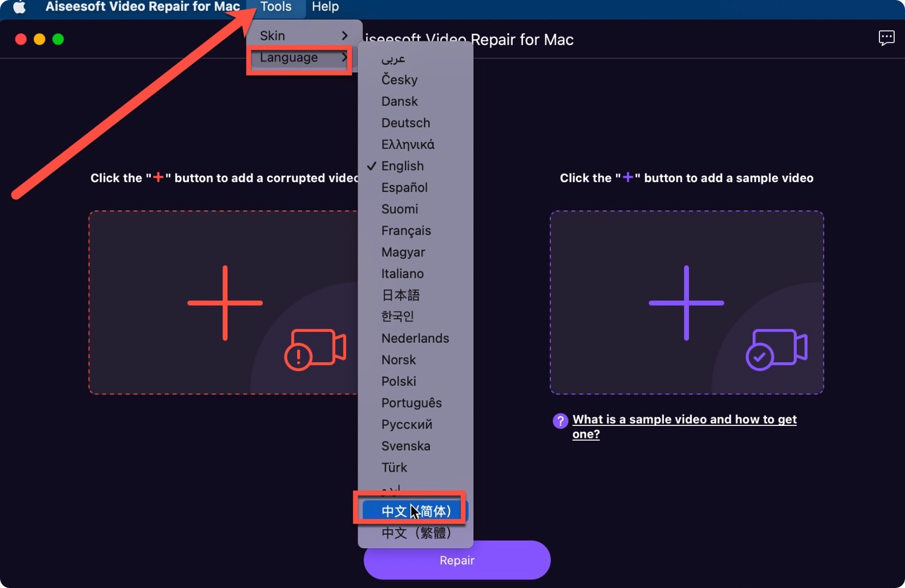Select Español language
Screen dimensions: 905x588
tap(415, 188)
